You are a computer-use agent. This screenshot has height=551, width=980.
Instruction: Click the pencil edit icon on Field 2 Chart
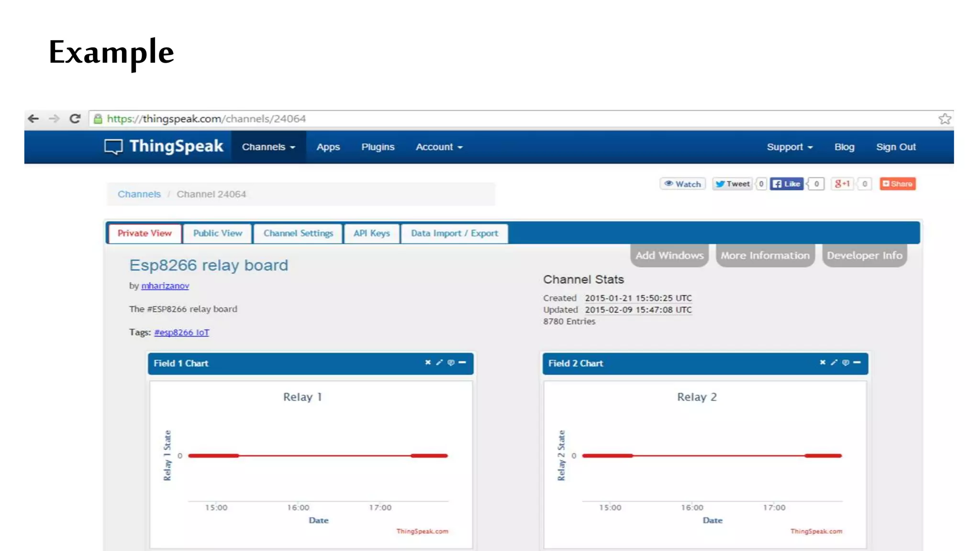[834, 363]
